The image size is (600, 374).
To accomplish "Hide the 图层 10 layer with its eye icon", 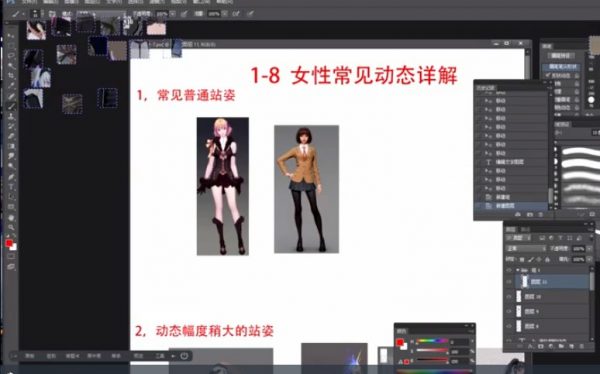I will pos(509,297).
